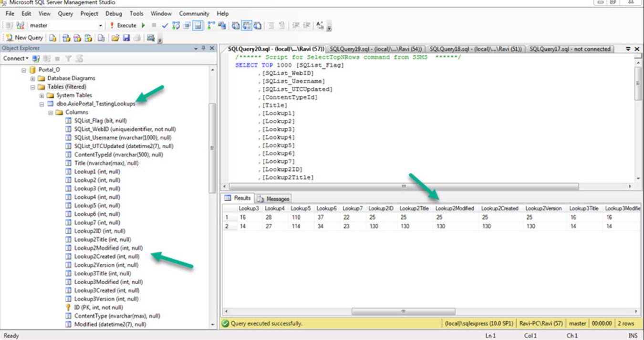Screen dimensions: 644x340
Task: Click the green Debug play arrow
Action: (x=144, y=25)
